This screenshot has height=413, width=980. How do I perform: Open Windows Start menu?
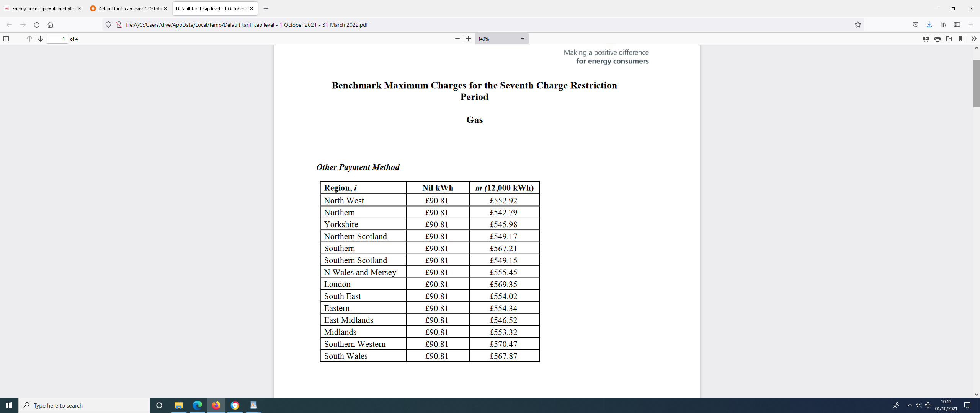tap(9, 405)
